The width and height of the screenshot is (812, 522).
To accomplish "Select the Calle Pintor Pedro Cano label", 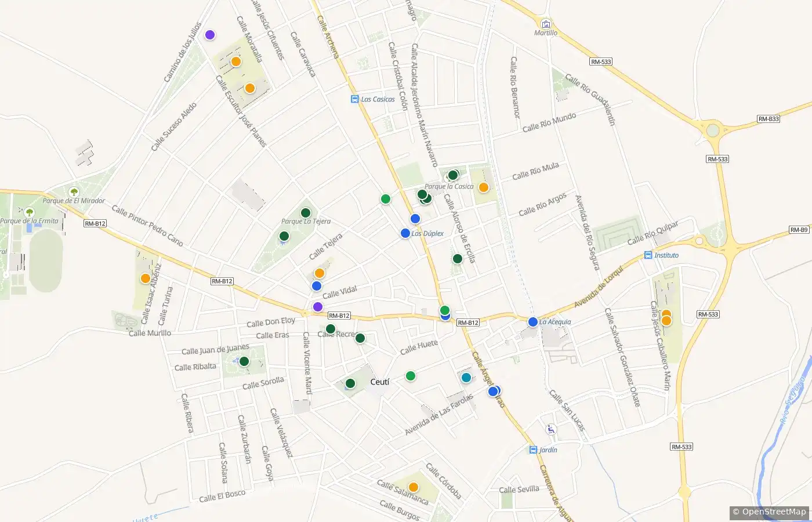I will pyautogui.click(x=147, y=225).
